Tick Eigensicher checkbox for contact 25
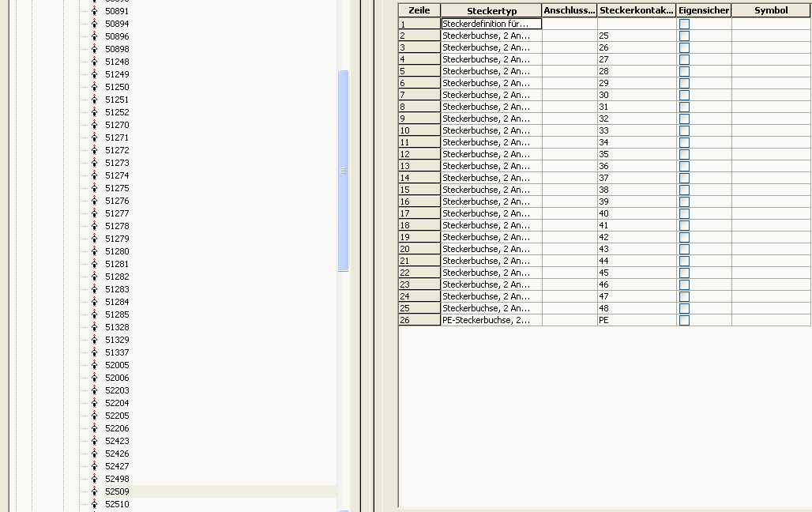This screenshot has width=812, height=512. (684, 36)
